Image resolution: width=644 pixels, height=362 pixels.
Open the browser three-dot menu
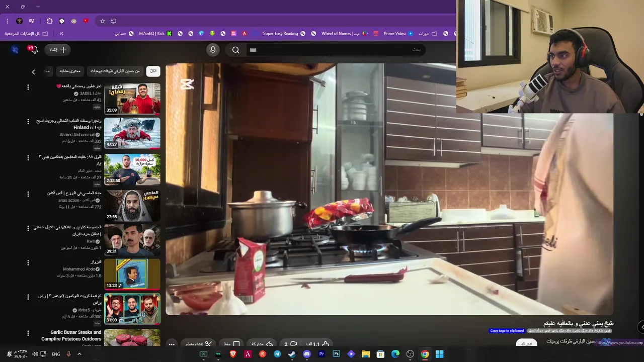(7, 21)
